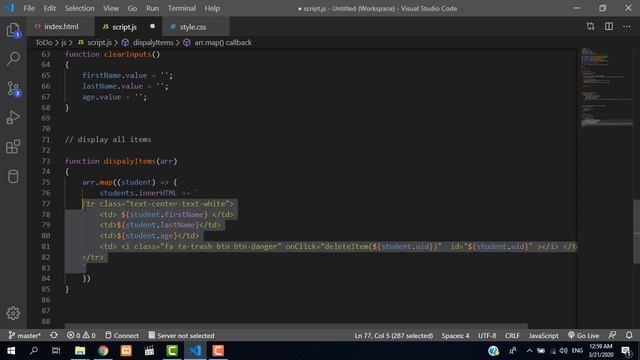Change indentation via Spaces: 4
The width and height of the screenshot is (640, 360).
coord(455,336)
